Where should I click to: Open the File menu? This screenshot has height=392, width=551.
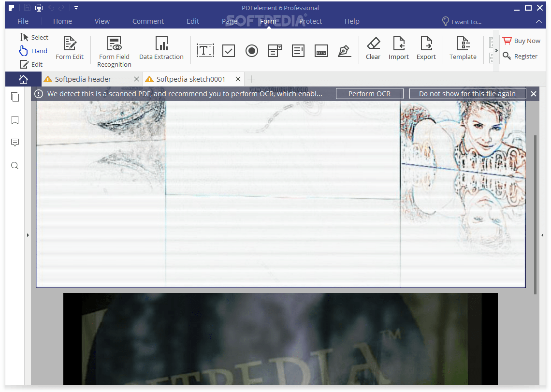click(x=23, y=21)
